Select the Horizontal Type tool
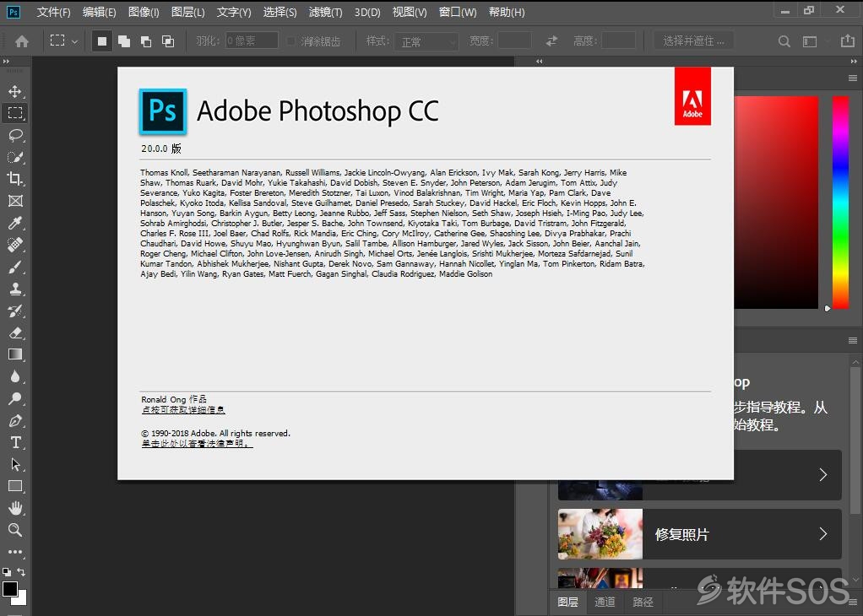This screenshot has width=863, height=616. 15,443
